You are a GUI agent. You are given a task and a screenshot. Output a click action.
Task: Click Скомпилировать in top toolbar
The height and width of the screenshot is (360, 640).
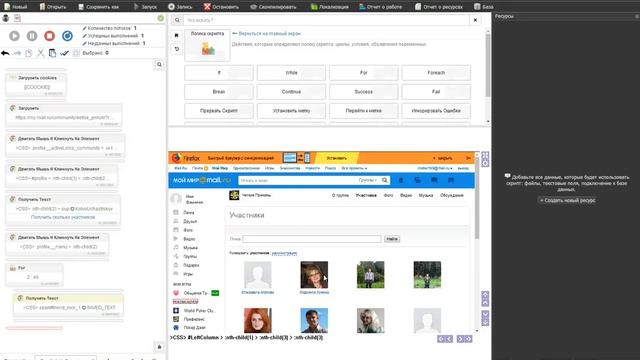point(273,7)
